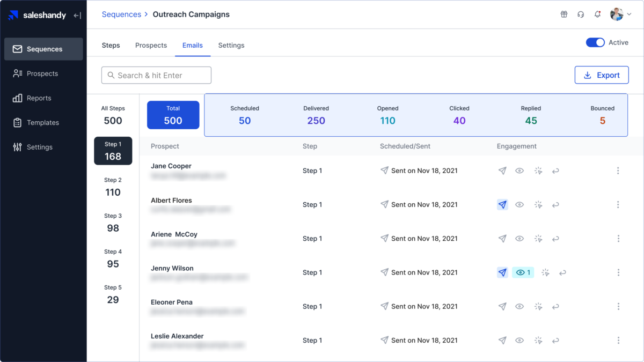
Task: Open notifications bell icon
Action: 597,14
